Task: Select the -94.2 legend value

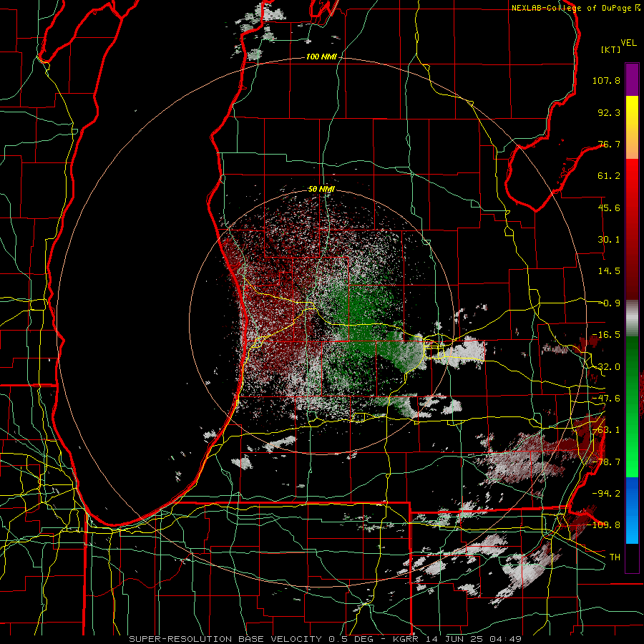Action: click(606, 493)
